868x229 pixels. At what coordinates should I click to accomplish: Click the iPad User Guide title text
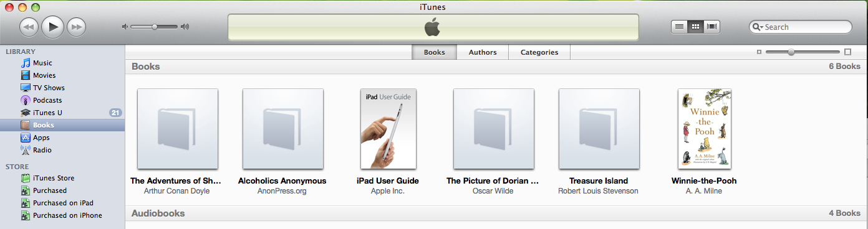(x=388, y=181)
